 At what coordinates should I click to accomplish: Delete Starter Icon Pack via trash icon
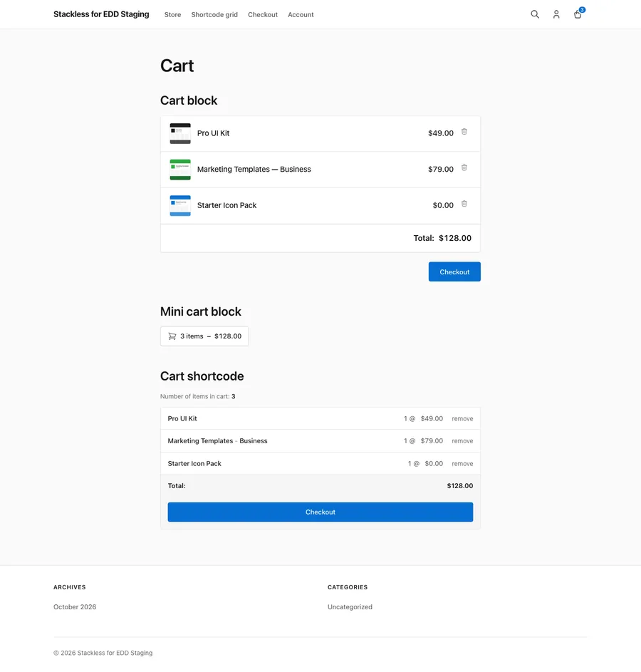coord(464,204)
